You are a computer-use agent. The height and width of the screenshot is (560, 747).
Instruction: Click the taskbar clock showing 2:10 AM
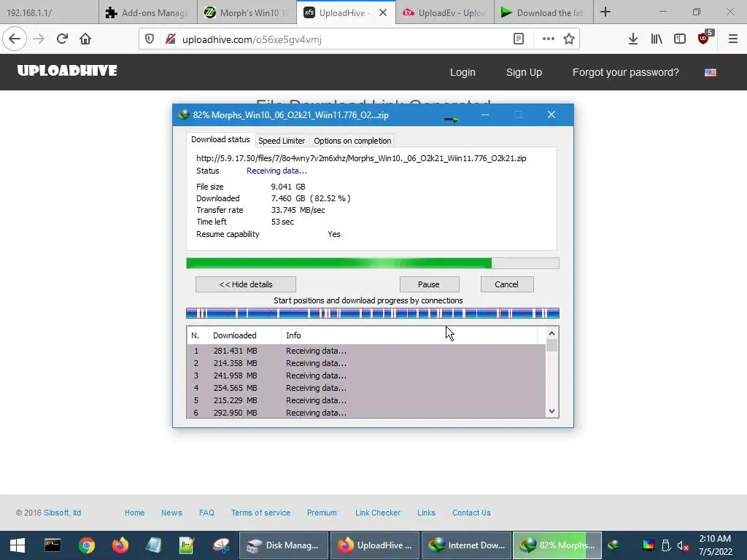tap(715, 545)
